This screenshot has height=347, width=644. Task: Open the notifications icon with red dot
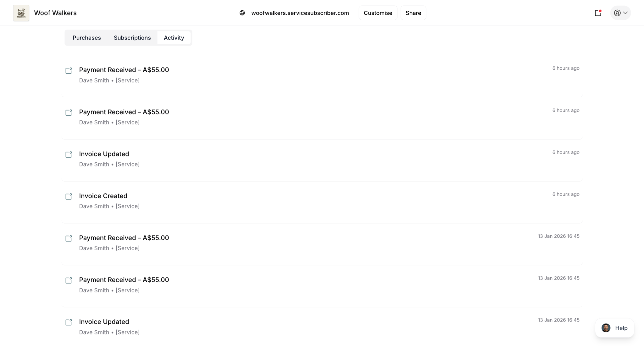(x=598, y=13)
